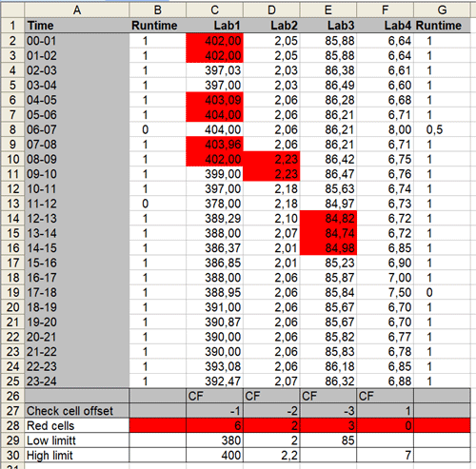The height and width of the screenshot is (469, 476).
Task: Select red cell 84,74 in Lab3
Action: click(328, 233)
